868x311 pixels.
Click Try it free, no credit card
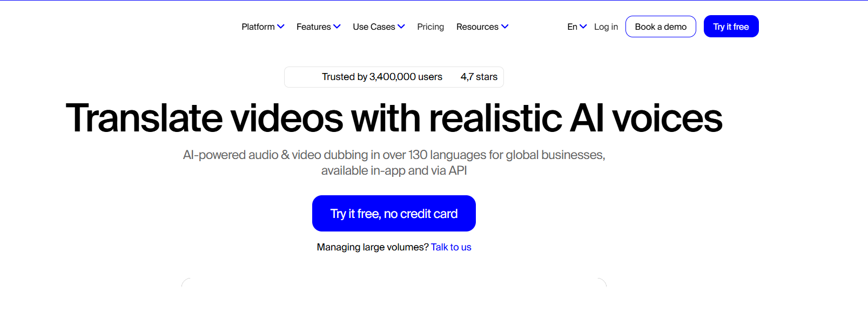[394, 214]
